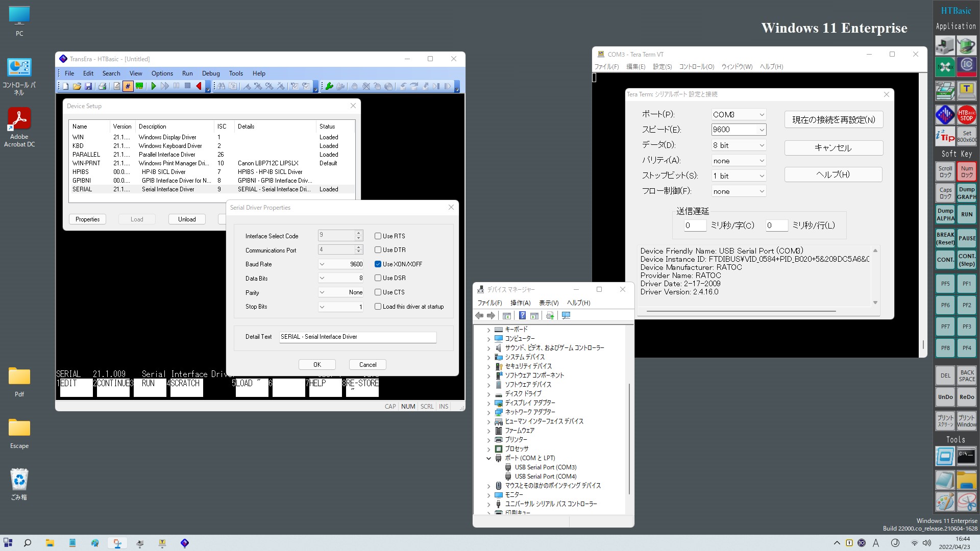Click 現在の接続を再設定(N) button
Image resolution: width=980 pixels, height=551 pixels.
click(834, 120)
